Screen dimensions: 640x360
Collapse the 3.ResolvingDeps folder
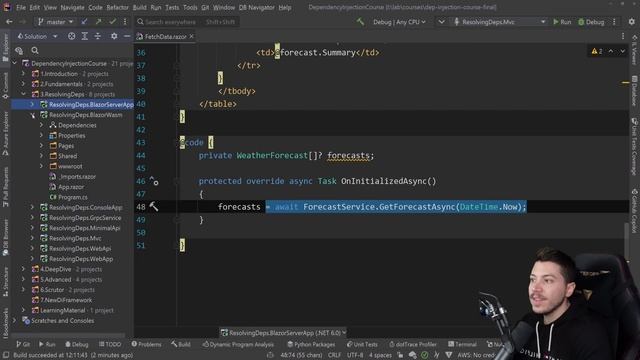pos(23,94)
